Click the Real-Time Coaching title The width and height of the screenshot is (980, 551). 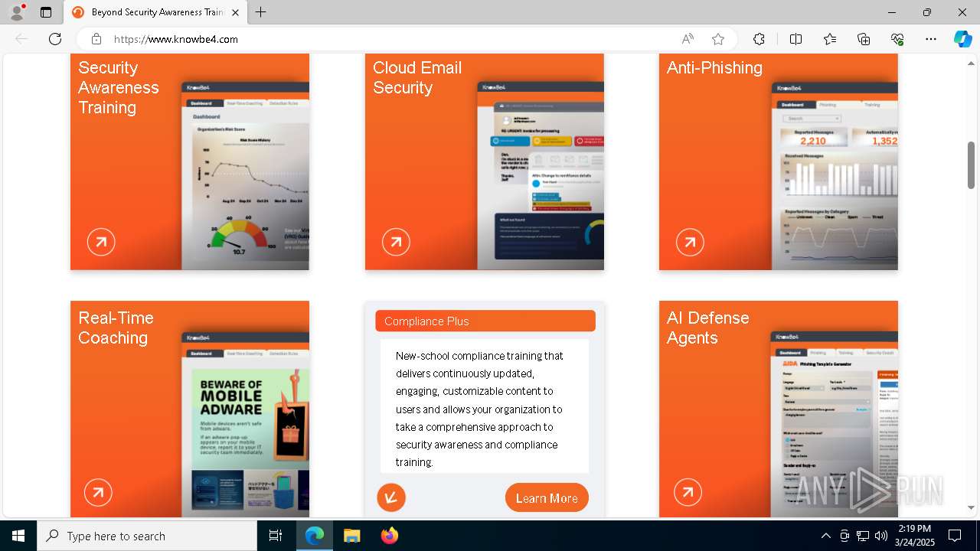pyautogui.click(x=116, y=328)
